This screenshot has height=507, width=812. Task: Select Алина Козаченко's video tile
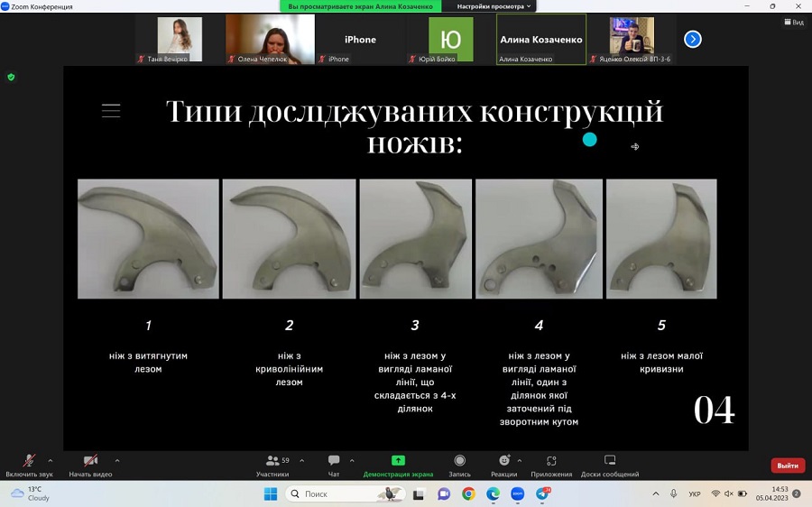(x=541, y=40)
